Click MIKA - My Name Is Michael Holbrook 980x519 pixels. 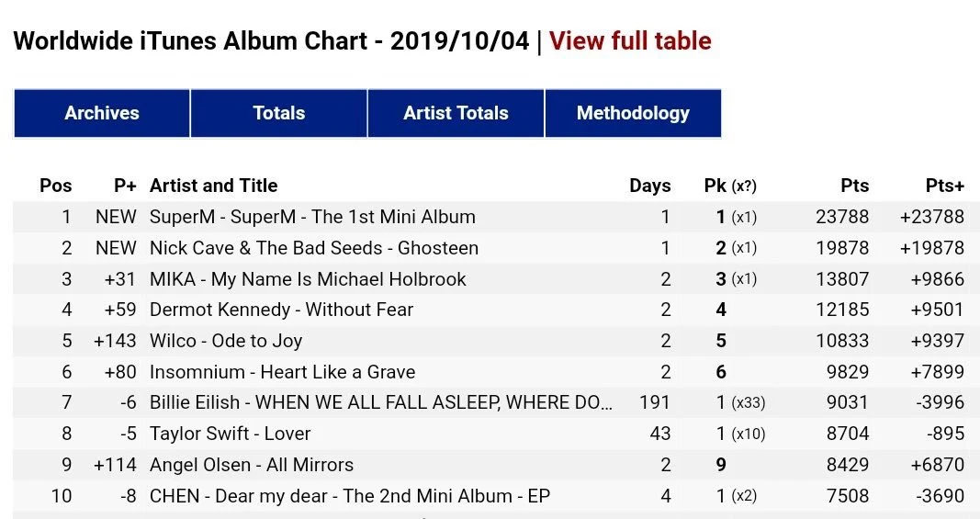pyautogui.click(x=308, y=279)
